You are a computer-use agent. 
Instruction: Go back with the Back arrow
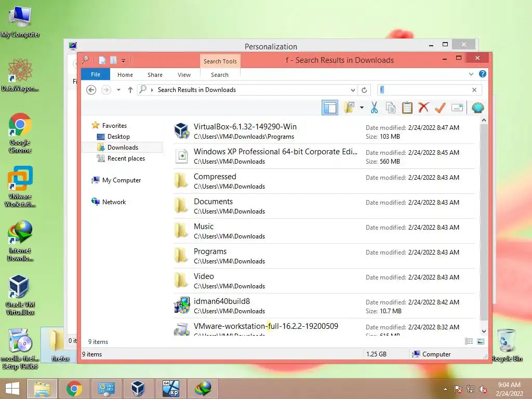(x=91, y=90)
